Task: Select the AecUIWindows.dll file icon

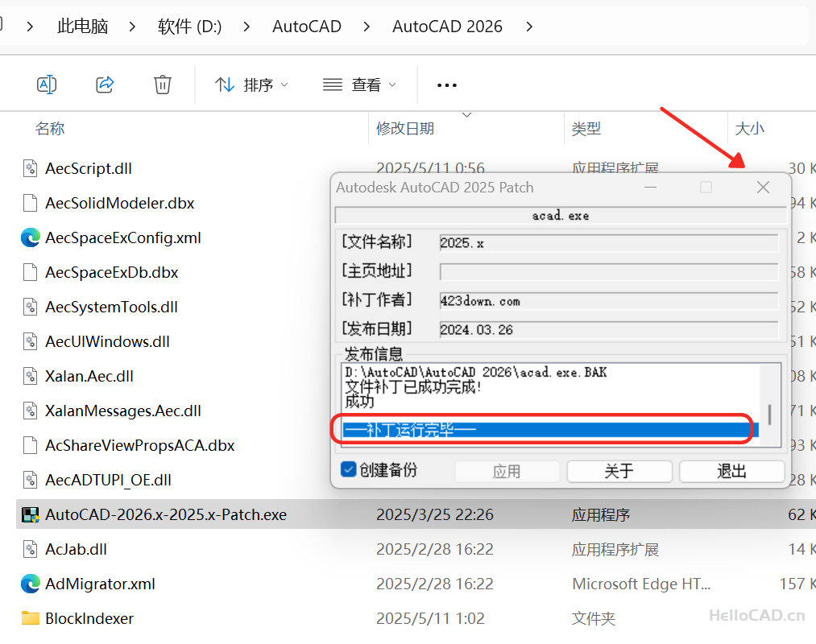Action: pyautogui.click(x=30, y=341)
